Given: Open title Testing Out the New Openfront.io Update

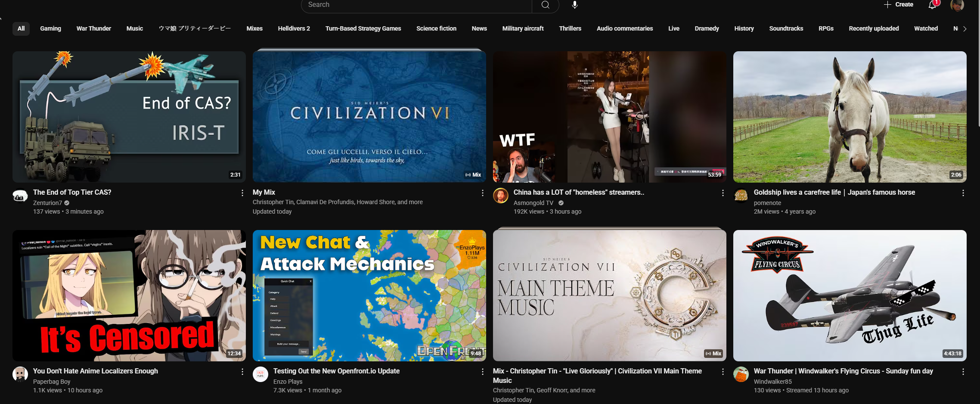Looking at the screenshot, I should click(336, 371).
